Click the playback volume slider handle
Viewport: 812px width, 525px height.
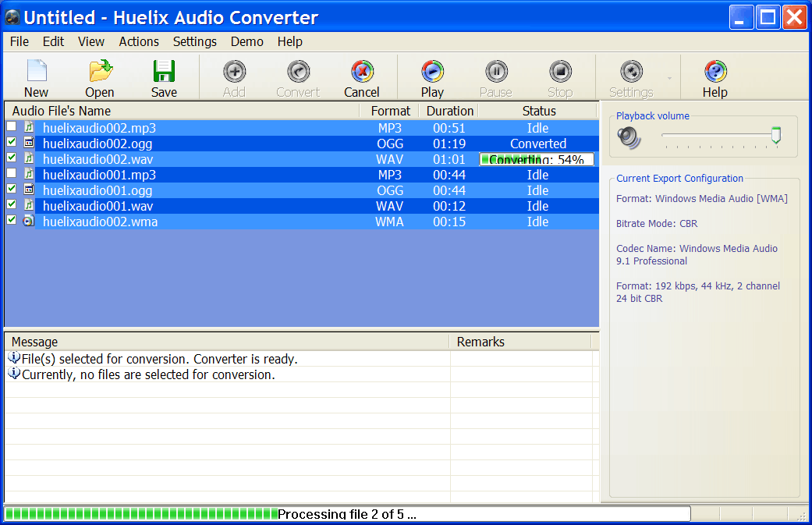tap(775, 136)
